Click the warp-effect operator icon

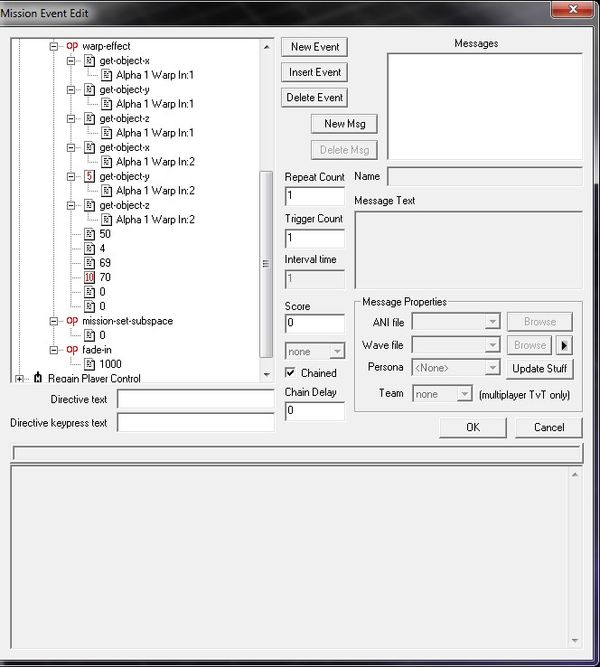point(72,46)
